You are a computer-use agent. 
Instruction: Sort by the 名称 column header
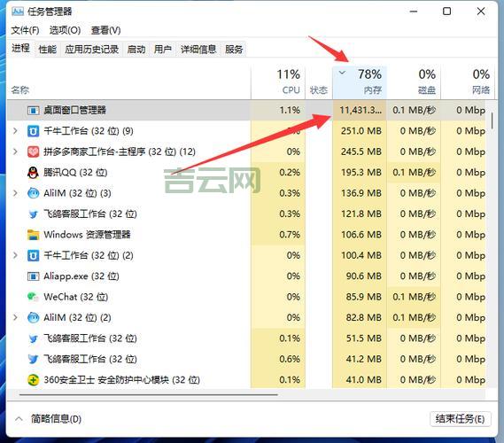(x=128, y=82)
